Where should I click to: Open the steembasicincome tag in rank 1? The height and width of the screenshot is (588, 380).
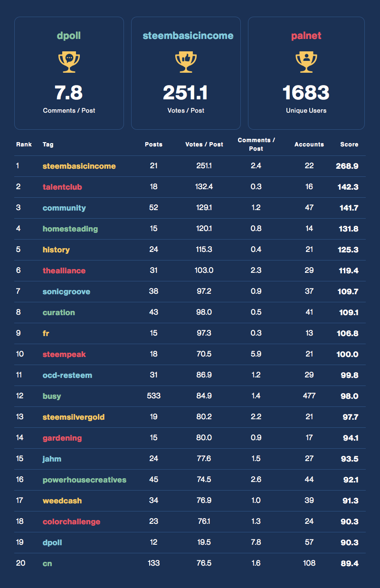(x=79, y=166)
